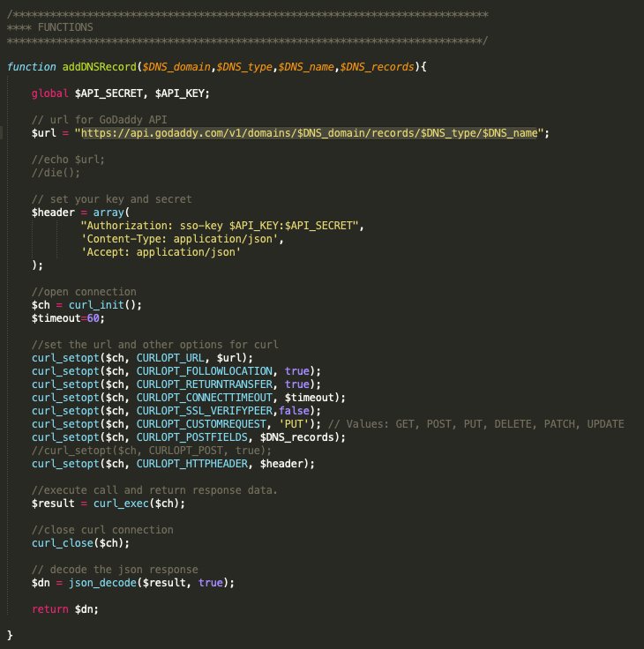Click the curl_close($ch) line
The height and width of the screenshot is (649, 644).
81,543
